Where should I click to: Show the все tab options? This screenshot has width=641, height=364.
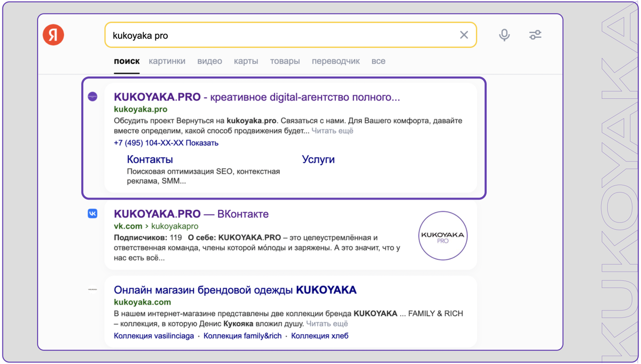(378, 61)
